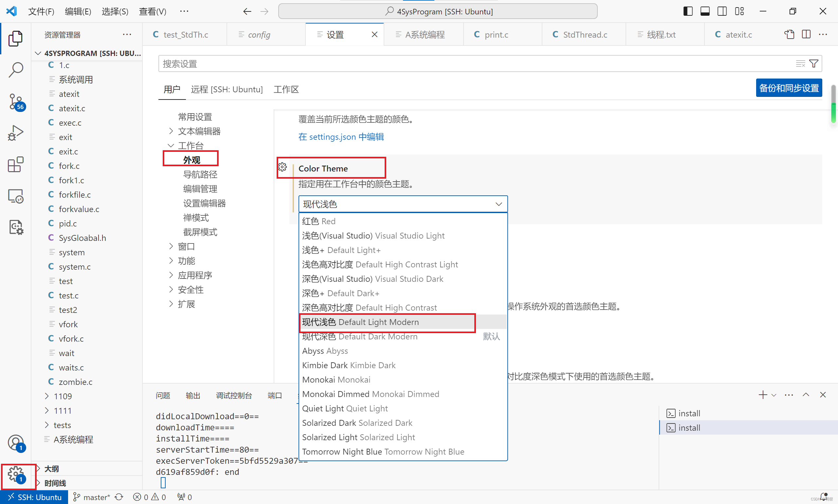Image resolution: width=838 pixels, height=504 pixels.
Task: Open settings JSON file icon in tab bar
Action: [789, 34]
